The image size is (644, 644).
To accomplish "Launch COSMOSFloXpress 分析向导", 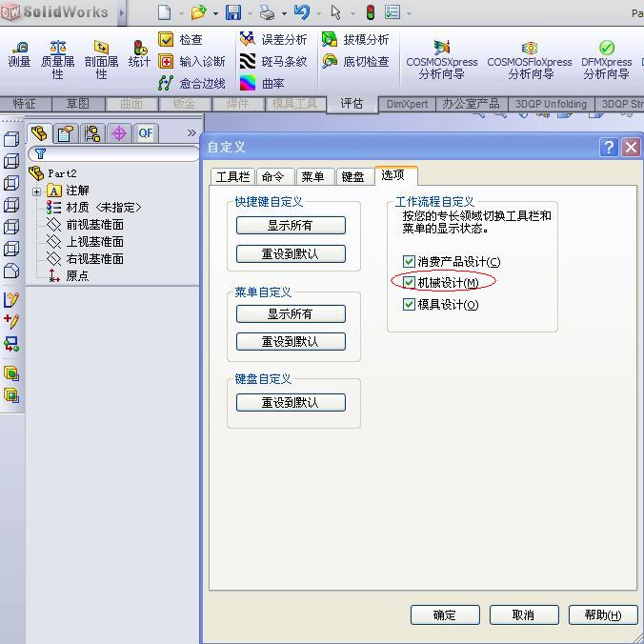I will tap(530, 60).
